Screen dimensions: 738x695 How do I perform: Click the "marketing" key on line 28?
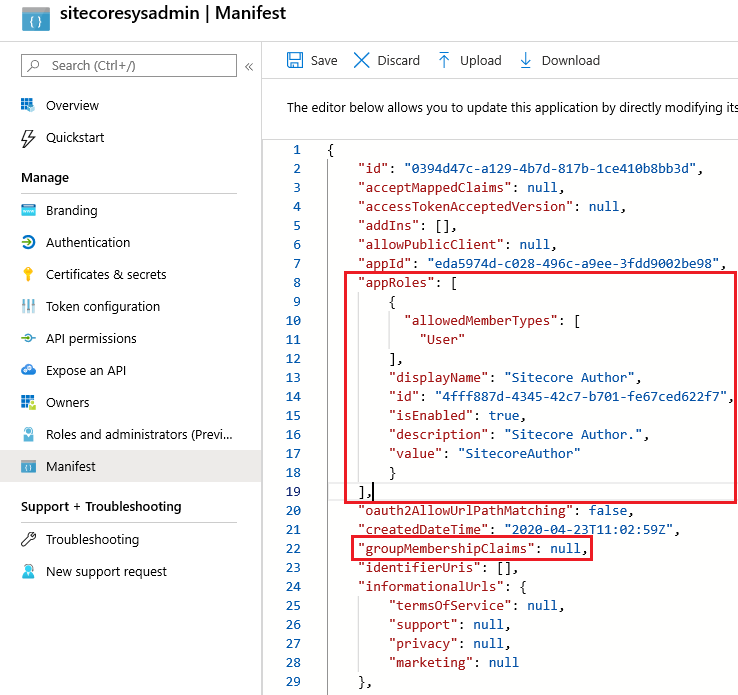[431, 662]
